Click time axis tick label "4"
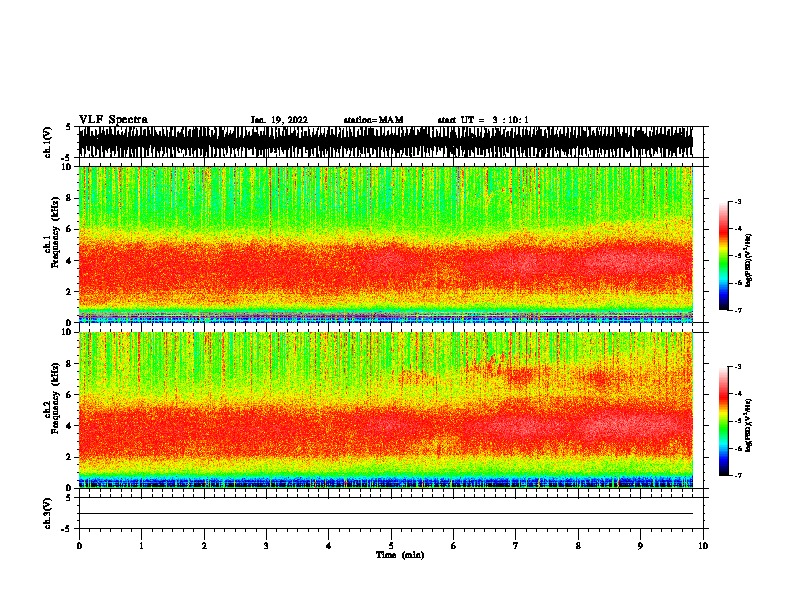 click(x=329, y=546)
